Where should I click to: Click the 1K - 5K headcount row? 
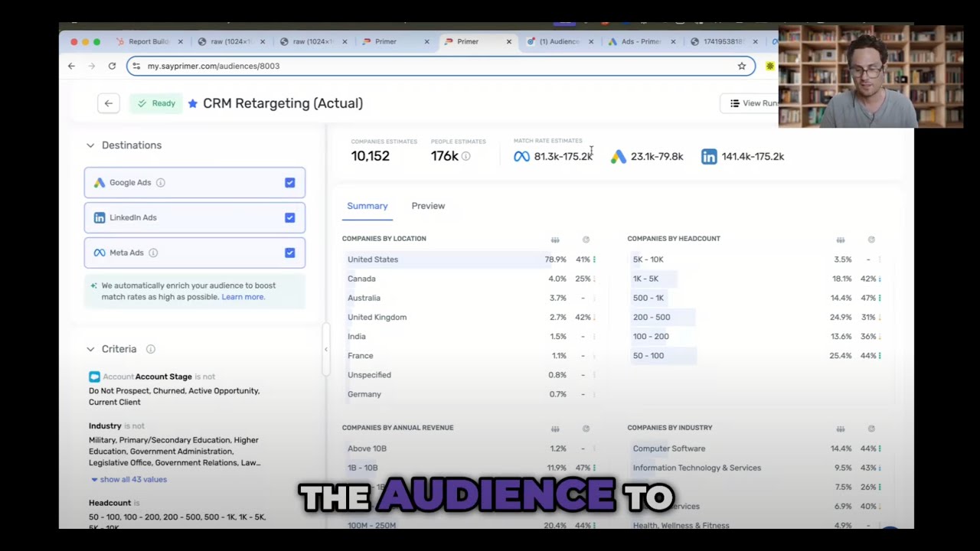pos(756,279)
